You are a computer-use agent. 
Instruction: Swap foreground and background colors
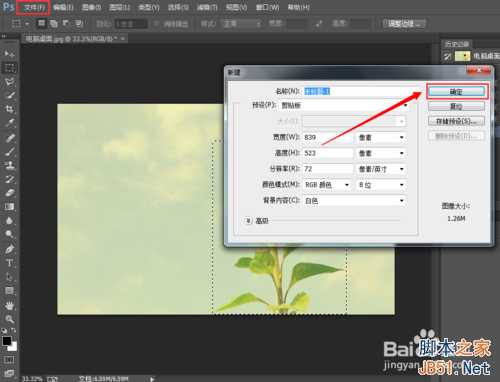coord(13,331)
